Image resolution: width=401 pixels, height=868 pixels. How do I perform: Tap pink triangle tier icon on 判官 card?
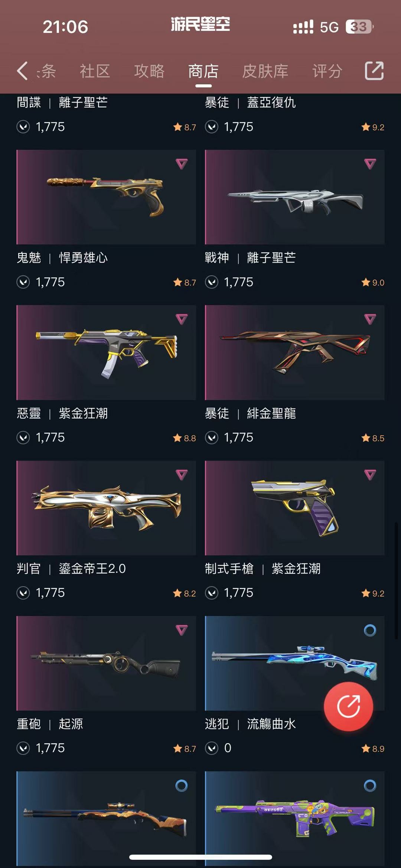tap(182, 474)
